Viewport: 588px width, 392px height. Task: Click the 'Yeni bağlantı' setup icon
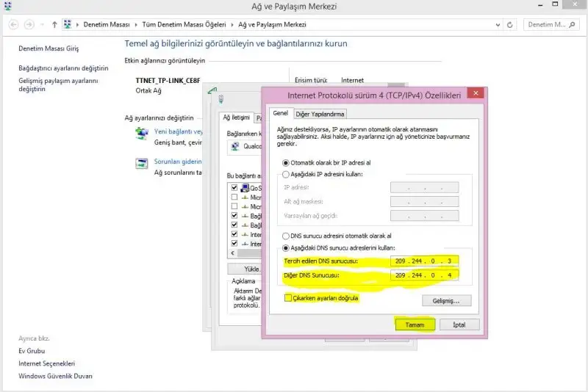click(x=142, y=133)
